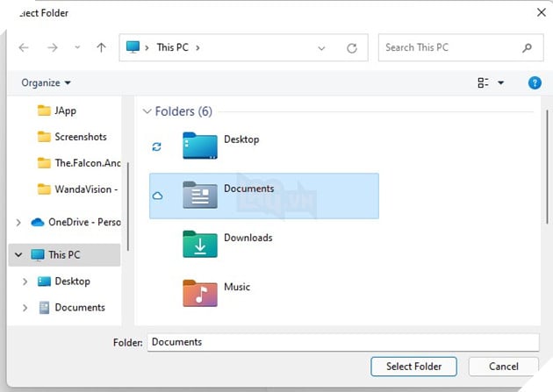Click the Cancel button
Viewport: 553px width, 392px height.
coord(504,367)
